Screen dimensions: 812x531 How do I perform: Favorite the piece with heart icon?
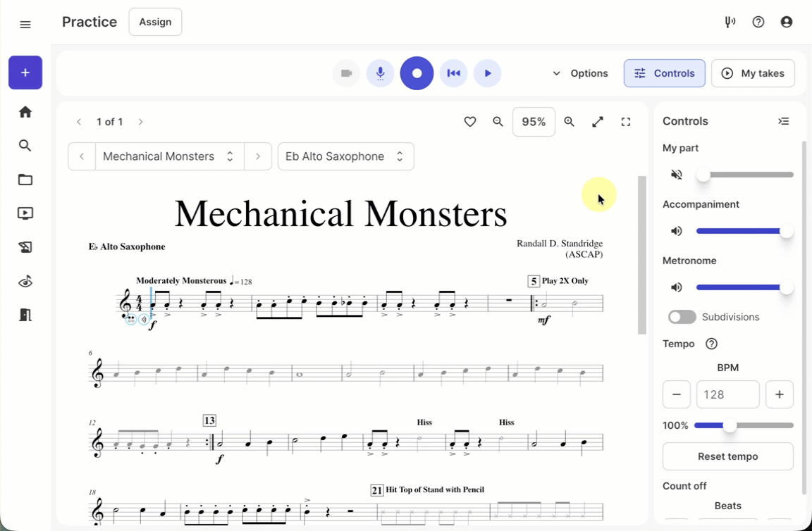469,122
